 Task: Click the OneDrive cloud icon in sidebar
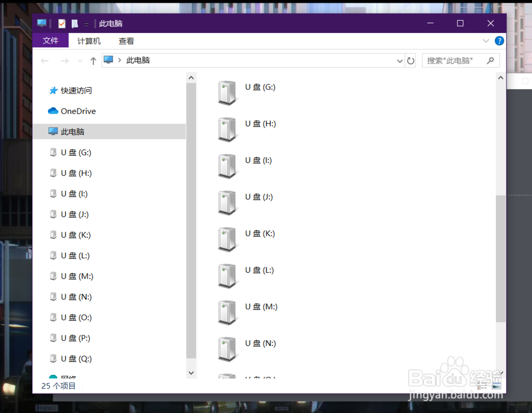pos(53,111)
